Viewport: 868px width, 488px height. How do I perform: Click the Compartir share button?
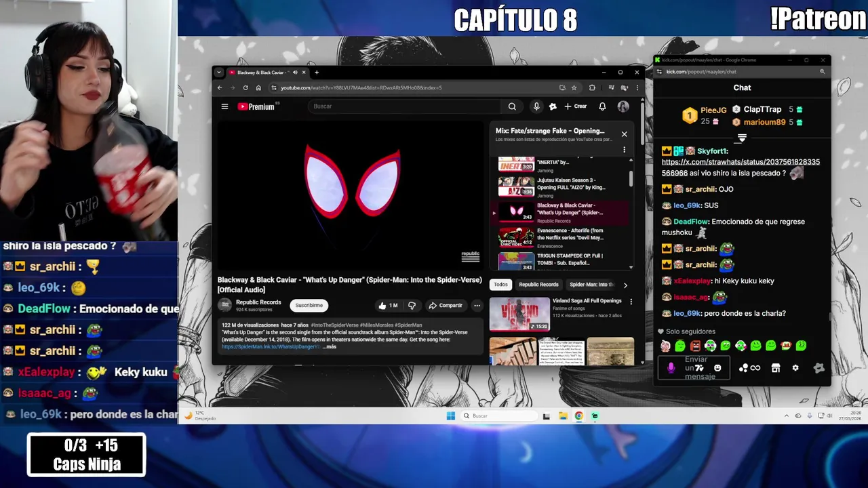coord(446,306)
